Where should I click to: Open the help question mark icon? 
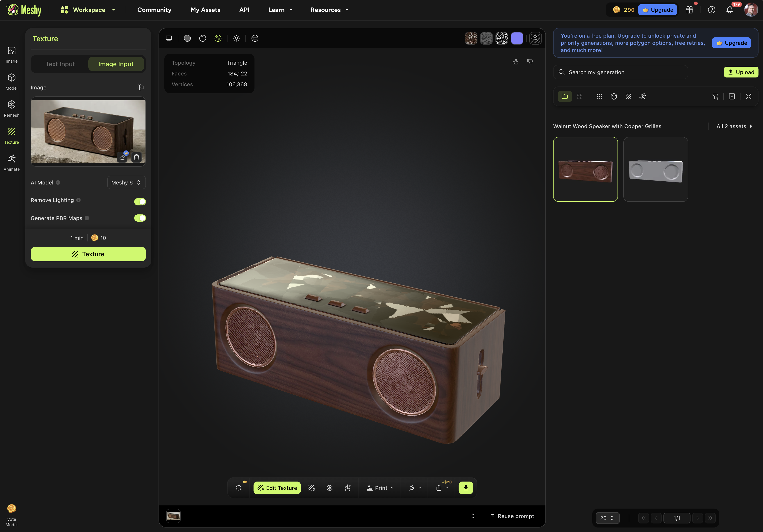(711, 10)
